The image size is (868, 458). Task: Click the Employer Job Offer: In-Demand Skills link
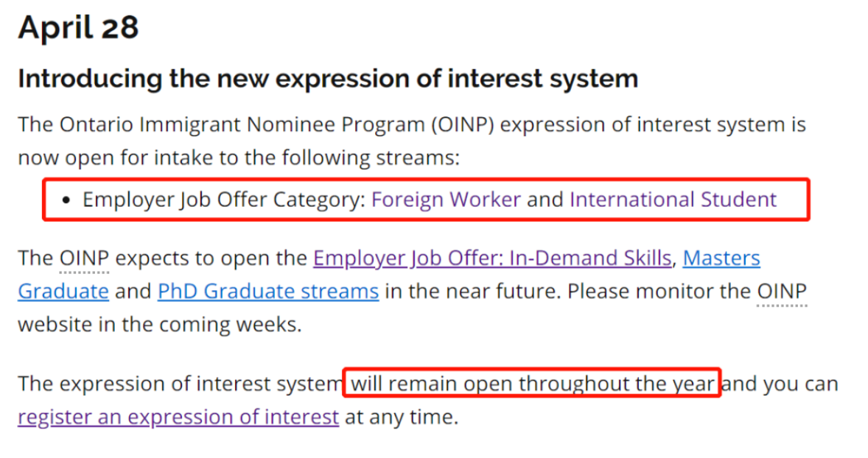click(491, 258)
